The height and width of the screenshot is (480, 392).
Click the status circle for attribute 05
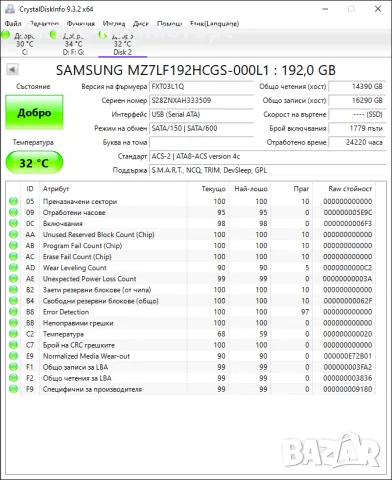pos(13,201)
